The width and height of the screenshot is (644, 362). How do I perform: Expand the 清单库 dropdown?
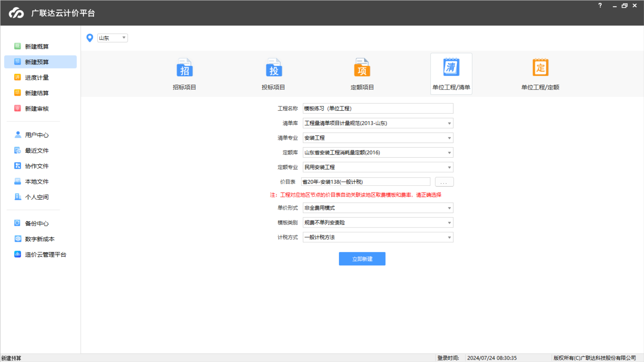(449, 123)
